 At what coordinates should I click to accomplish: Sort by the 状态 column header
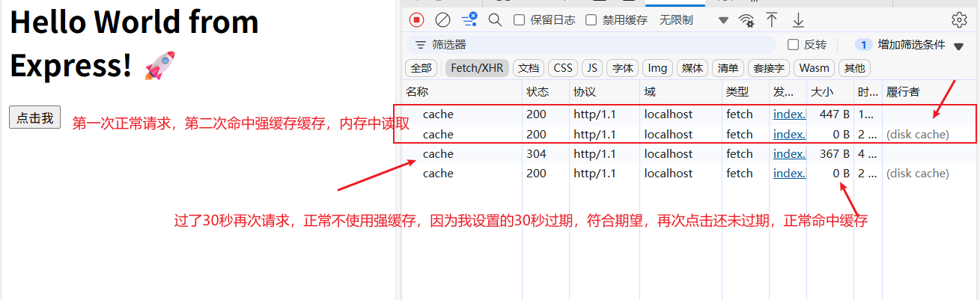[538, 92]
